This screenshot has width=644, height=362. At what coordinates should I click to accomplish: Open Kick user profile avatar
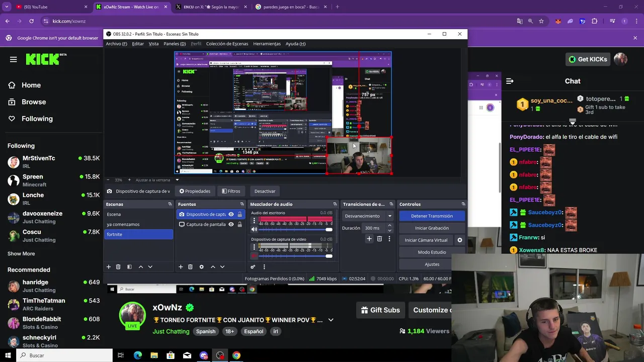(x=620, y=59)
